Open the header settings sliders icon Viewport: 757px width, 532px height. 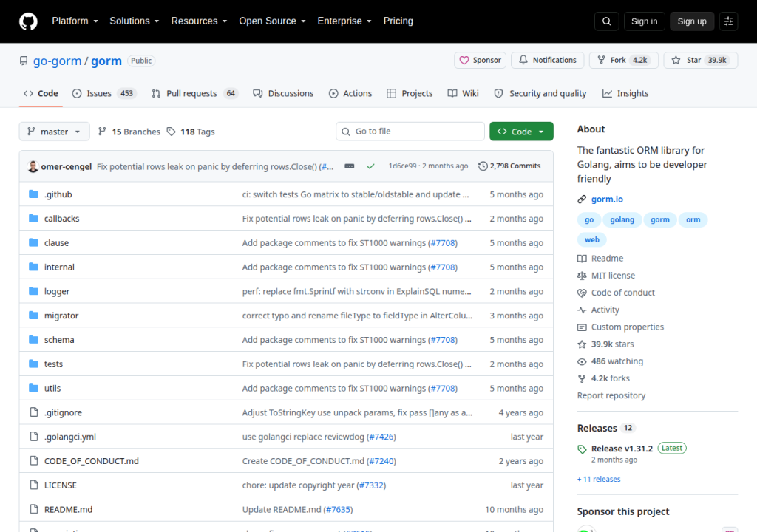(728, 21)
